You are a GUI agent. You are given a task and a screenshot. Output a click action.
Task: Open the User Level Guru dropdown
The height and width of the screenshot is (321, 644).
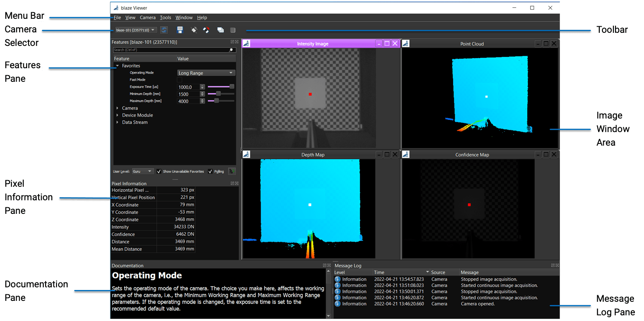[142, 171]
